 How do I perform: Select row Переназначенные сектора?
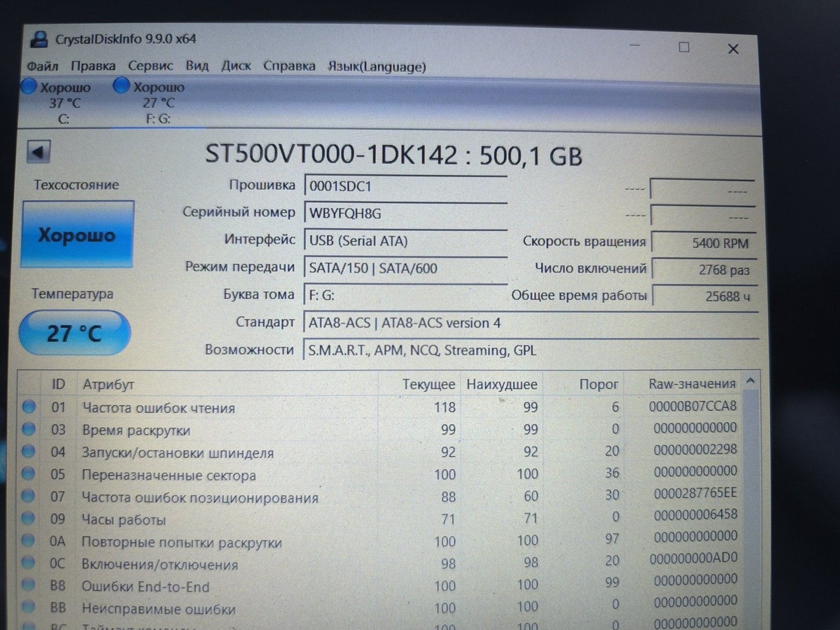coord(379,474)
